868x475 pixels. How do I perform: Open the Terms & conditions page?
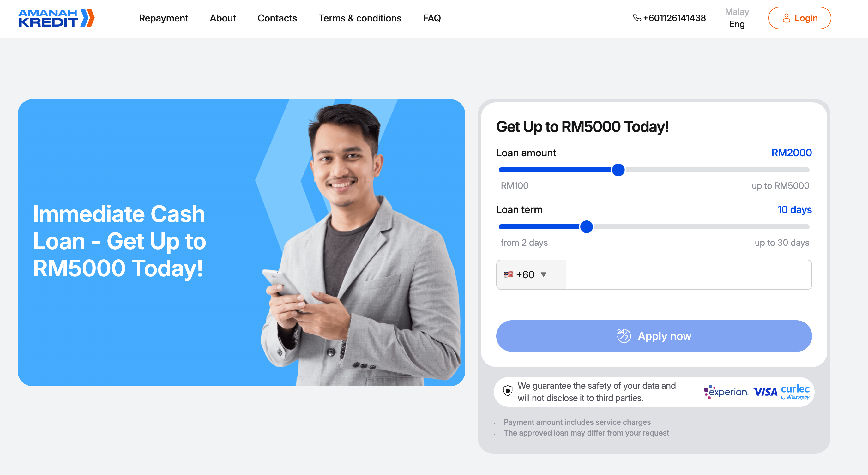[x=360, y=18]
